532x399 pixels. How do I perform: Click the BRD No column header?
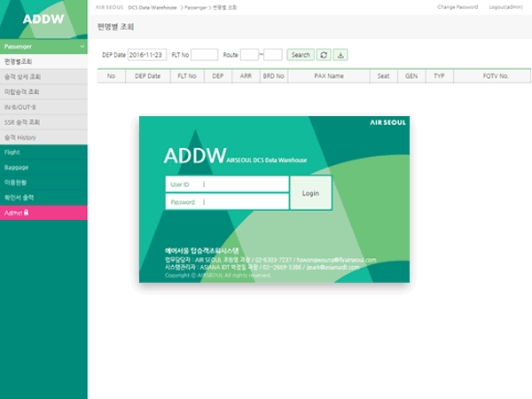273,76
